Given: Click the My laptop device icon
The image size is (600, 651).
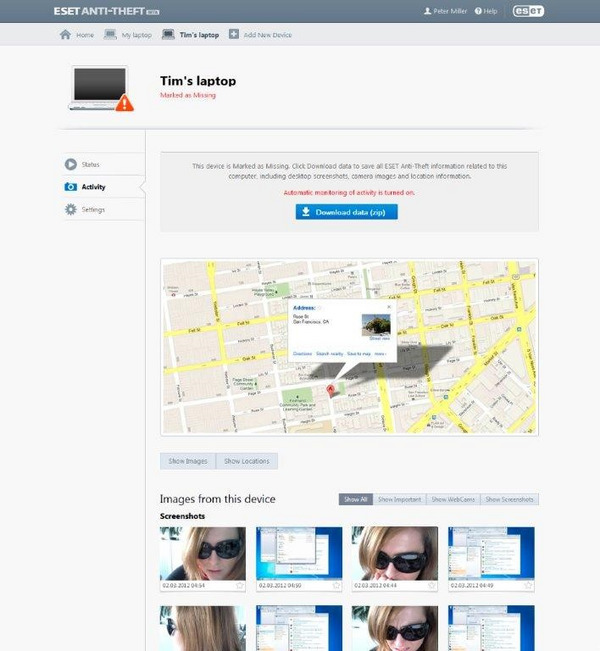Looking at the screenshot, I should pyautogui.click(x=110, y=34).
